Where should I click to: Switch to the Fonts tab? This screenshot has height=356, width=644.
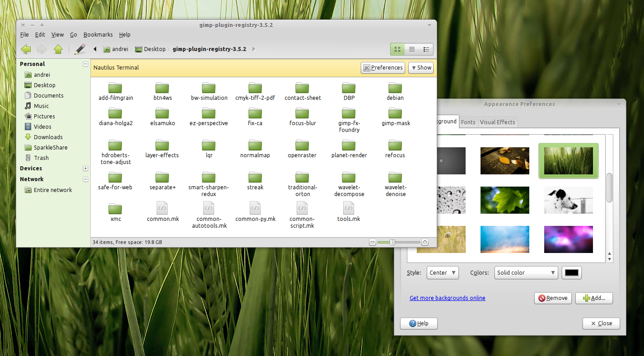coord(468,122)
